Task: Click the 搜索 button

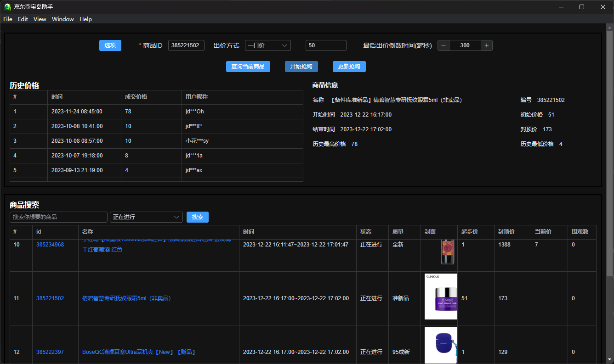Action: point(198,217)
